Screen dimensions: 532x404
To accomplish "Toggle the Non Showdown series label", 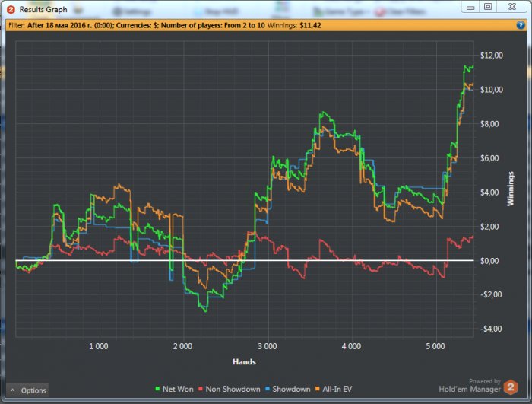I will coord(233,390).
